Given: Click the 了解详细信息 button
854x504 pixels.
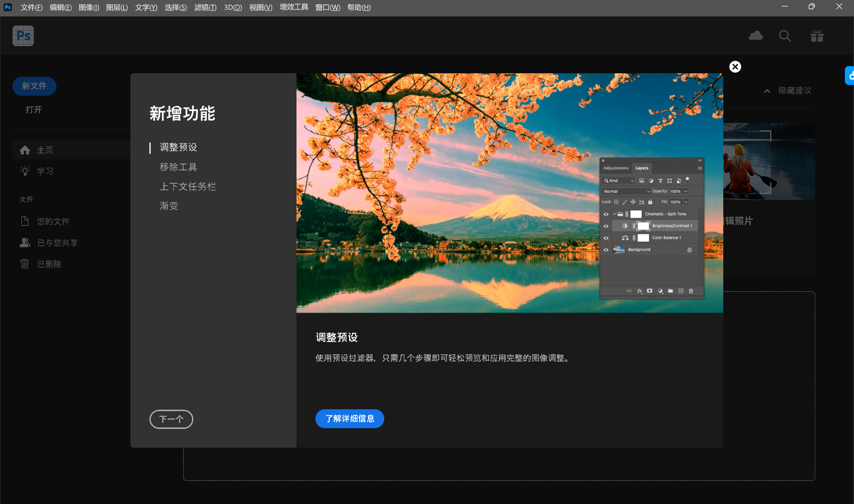Looking at the screenshot, I should pyautogui.click(x=350, y=419).
